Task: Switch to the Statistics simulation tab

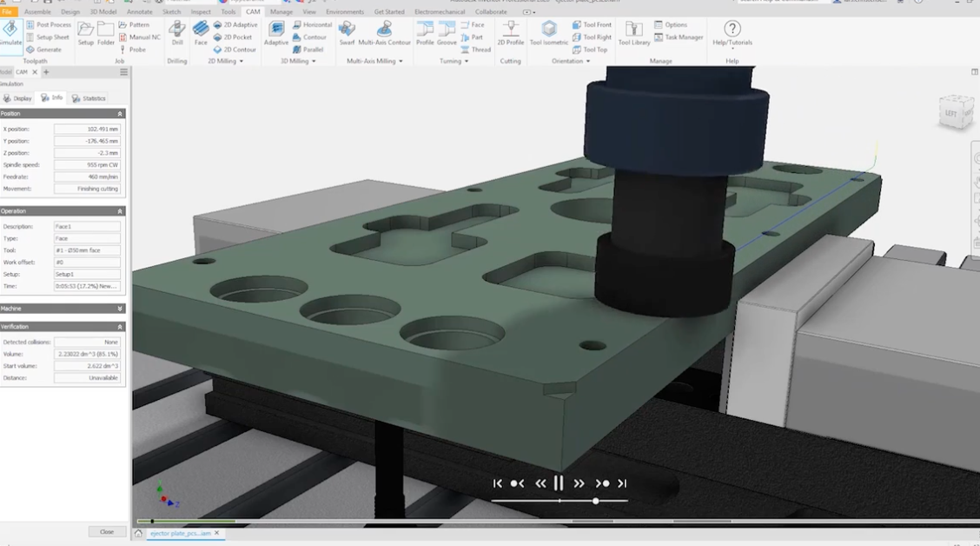Action: [89, 98]
